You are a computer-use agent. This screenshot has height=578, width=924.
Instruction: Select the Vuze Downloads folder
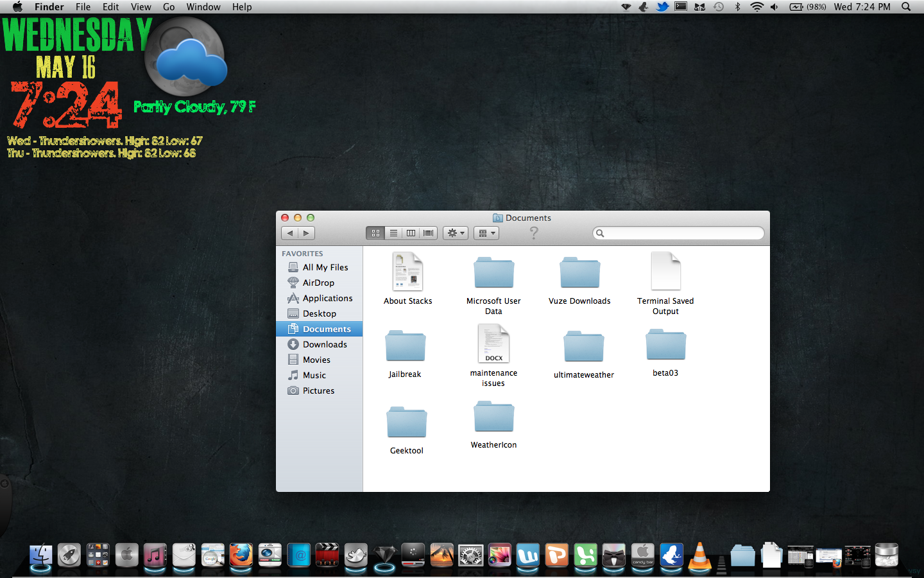(x=579, y=281)
